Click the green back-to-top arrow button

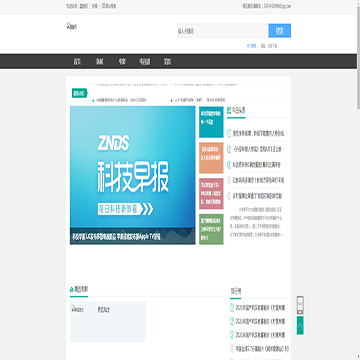(300, 326)
